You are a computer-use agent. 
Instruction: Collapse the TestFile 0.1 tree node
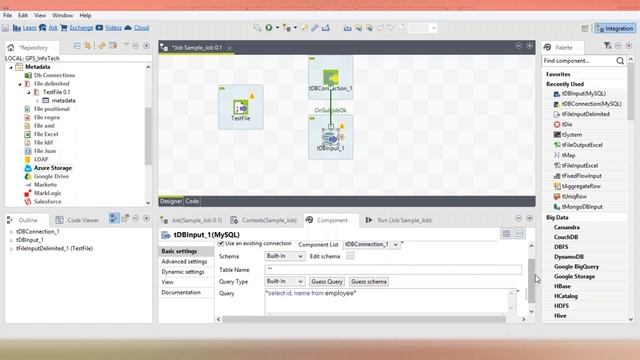pos(29,92)
